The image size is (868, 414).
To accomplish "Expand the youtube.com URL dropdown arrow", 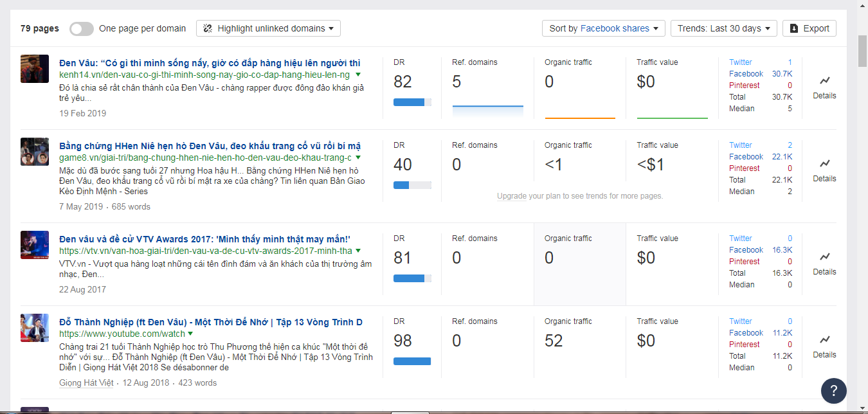I will tap(191, 334).
